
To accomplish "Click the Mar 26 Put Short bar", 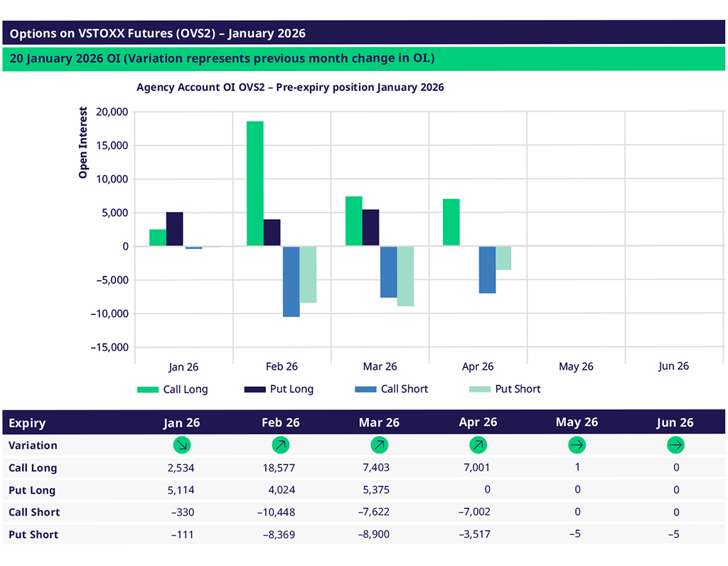I will pos(405,276).
